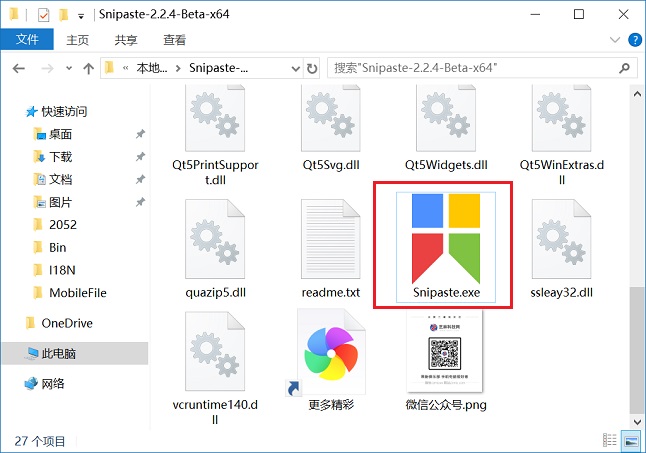
Task: Unpin 图片 using its pin icon
Action: (140, 202)
